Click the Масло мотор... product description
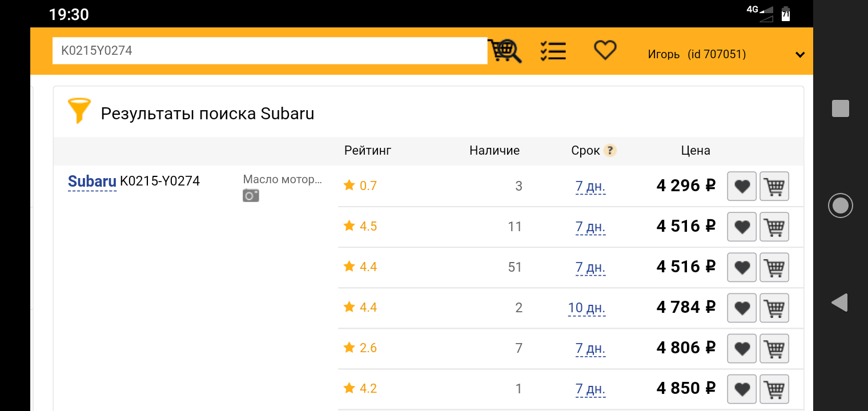Image resolution: width=868 pixels, height=411 pixels. point(283,179)
